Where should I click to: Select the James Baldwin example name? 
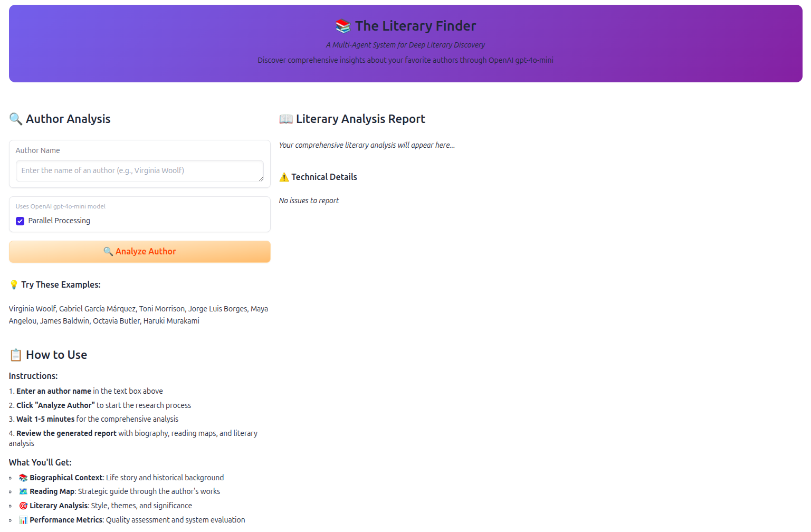(x=64, y=320)
